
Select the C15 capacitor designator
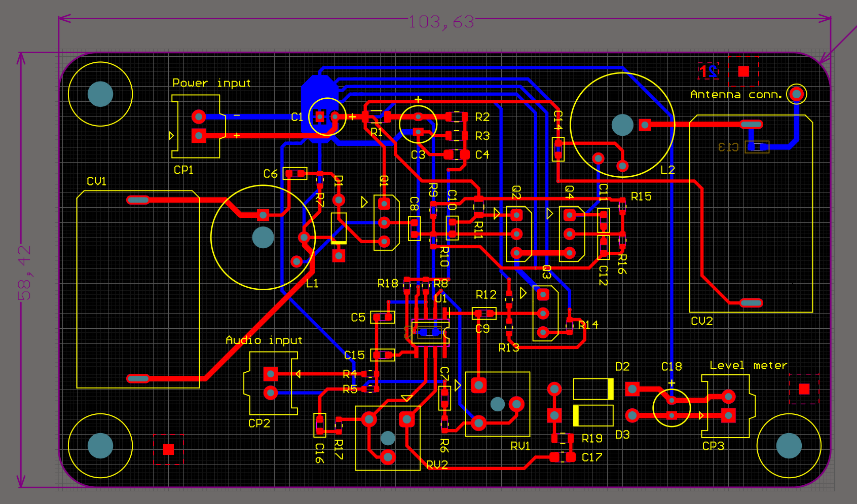click(354, 355)
